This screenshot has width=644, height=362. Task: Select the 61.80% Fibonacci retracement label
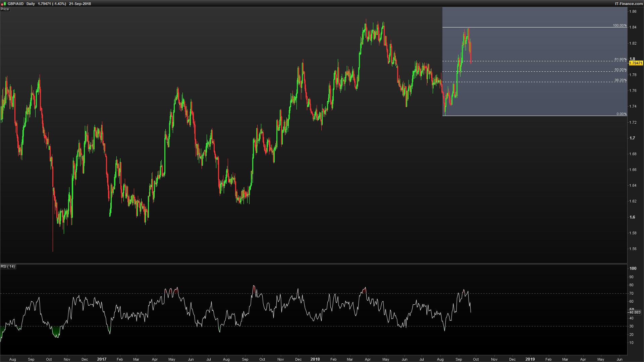click(620, 59)
